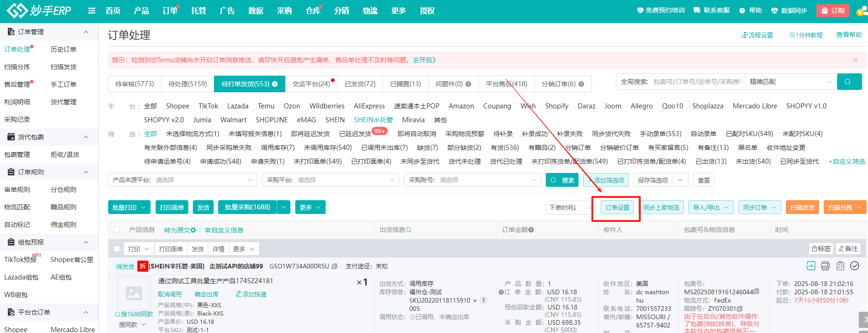The height and width of the screenshot is (333, 868).
Task: Switch to the 已搁置(13) tab
Action: pyautogui.click(x=406, y=84)
